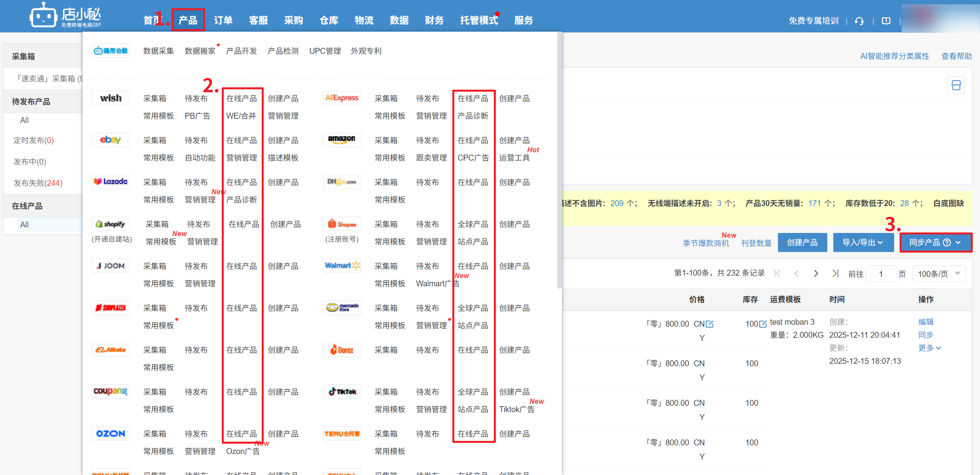Viewport: 980px width, 475px height.
Task: Select 数据采集 in the products menu
Action: [158, 51]
